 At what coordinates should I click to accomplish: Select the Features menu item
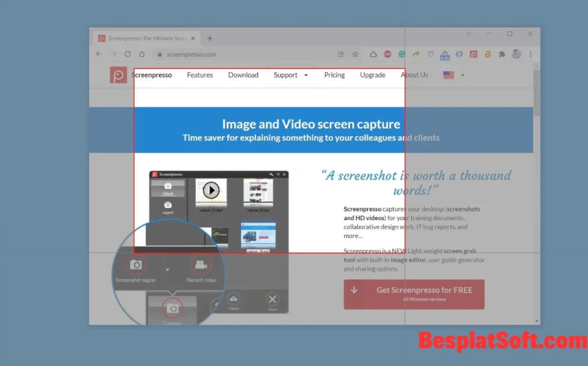click(199, 75)
